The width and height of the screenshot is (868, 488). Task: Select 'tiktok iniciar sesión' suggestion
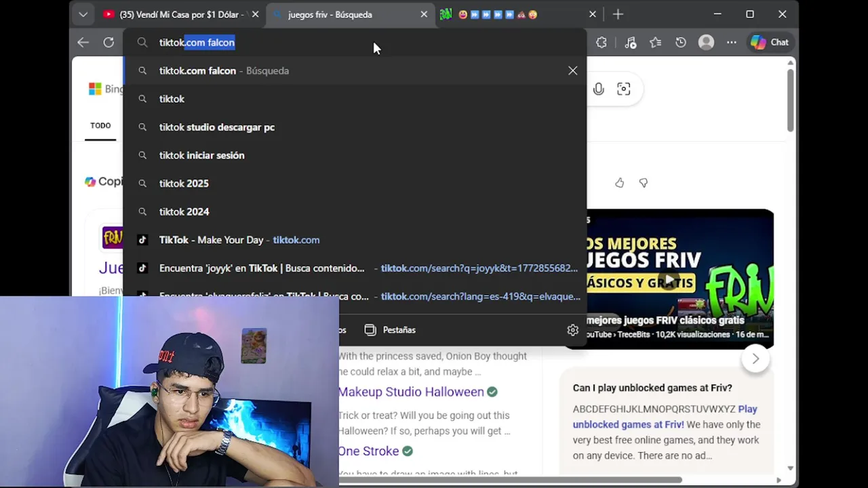[x=355, y=155]
